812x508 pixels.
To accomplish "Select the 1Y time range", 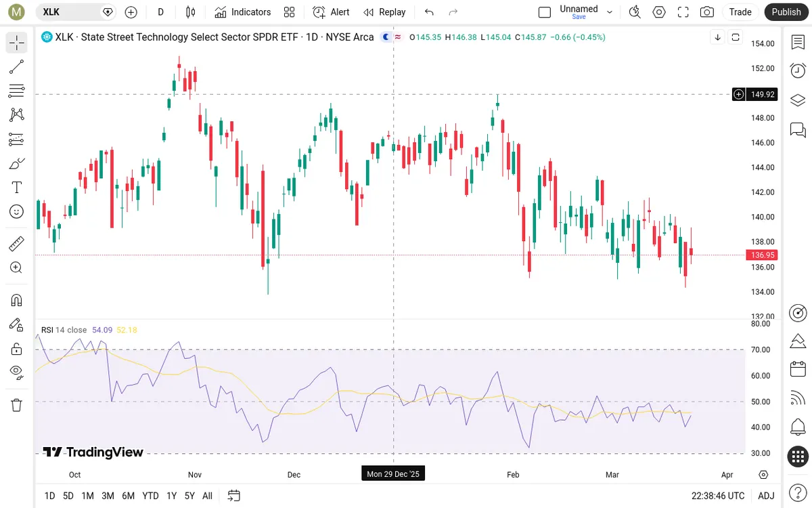I will tap(171, 496).
